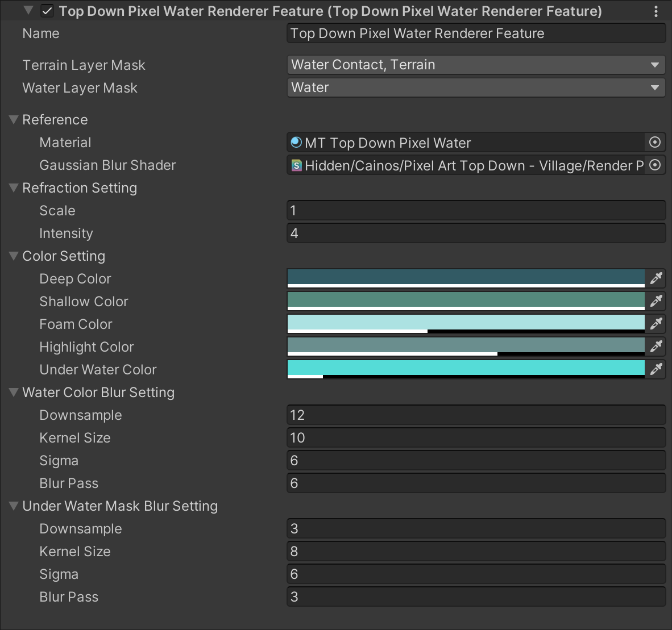
Task: Click the eyedropper icon for Deep Color
Action: coord(656,278)
